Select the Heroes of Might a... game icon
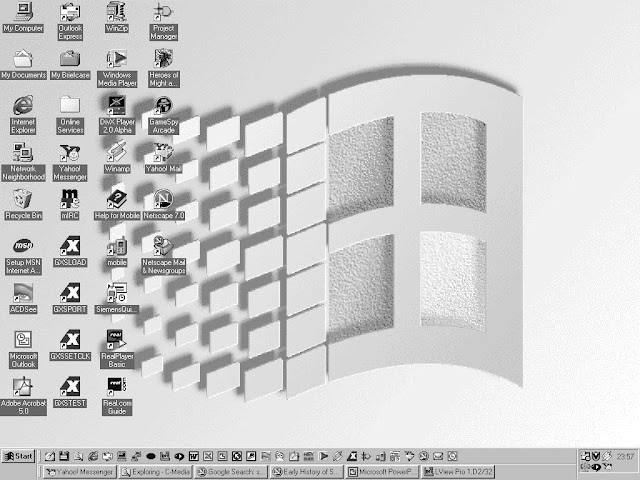The width and height of the screenshot is (640, 480). pyautogui.click(x=164, y=68)
